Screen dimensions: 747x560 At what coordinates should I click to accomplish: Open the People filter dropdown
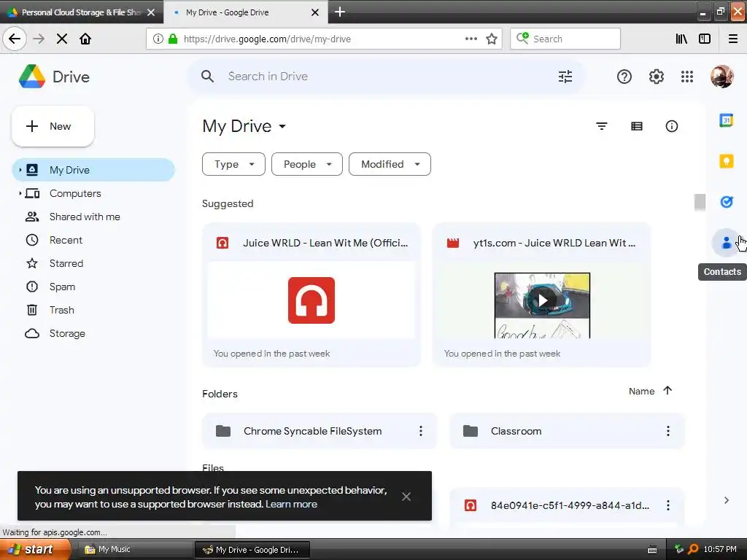[x=307, y=164]
